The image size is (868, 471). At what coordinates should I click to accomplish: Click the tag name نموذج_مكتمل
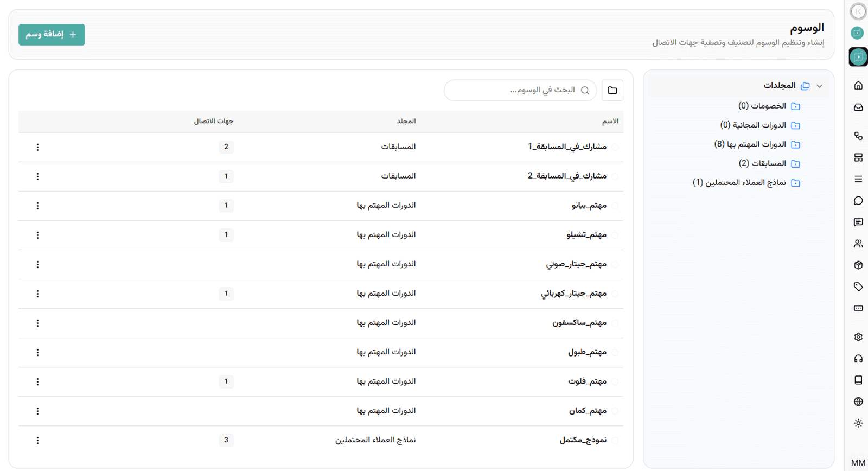(583, 440)
